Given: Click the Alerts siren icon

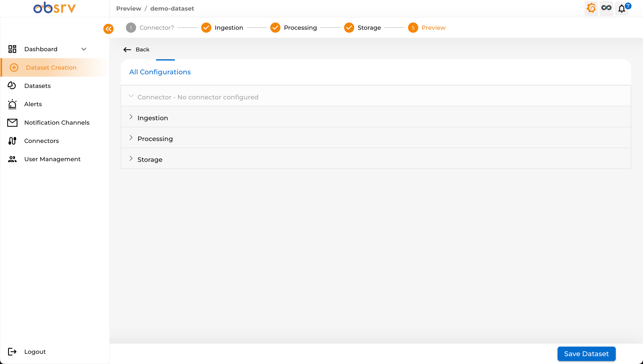Looking at the screenshot, I should click(12, 104).
